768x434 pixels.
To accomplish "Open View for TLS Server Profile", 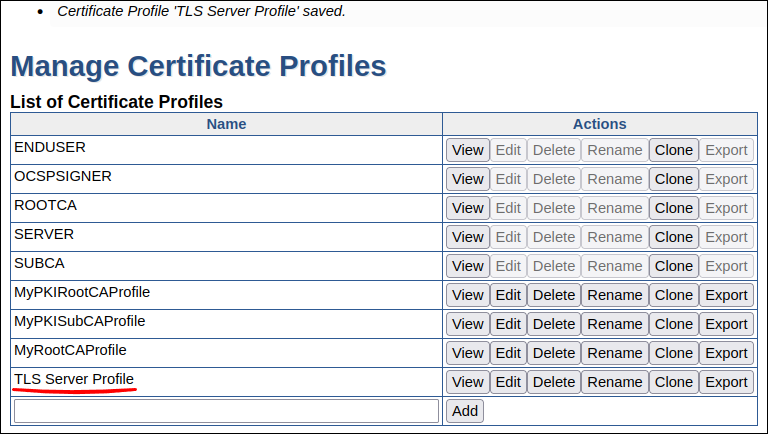I will [467, 382].
